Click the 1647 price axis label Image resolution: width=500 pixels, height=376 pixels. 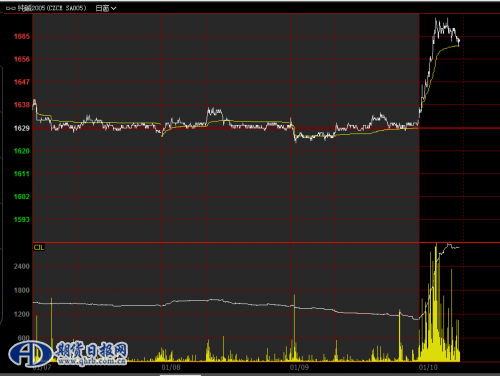[22, 82]
